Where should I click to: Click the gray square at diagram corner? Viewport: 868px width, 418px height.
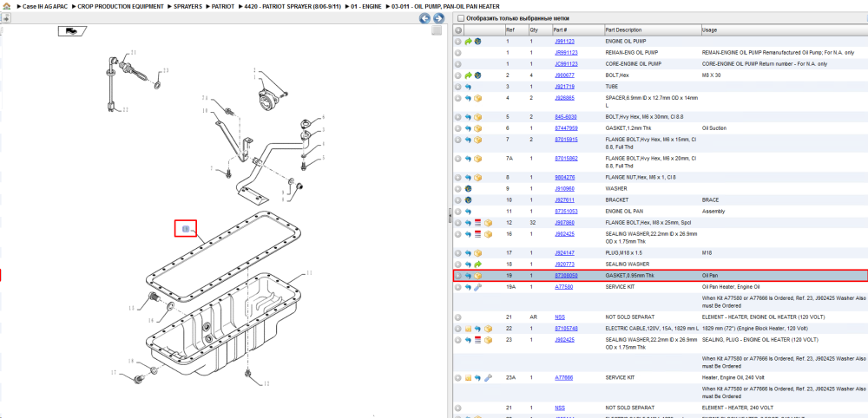437,30
